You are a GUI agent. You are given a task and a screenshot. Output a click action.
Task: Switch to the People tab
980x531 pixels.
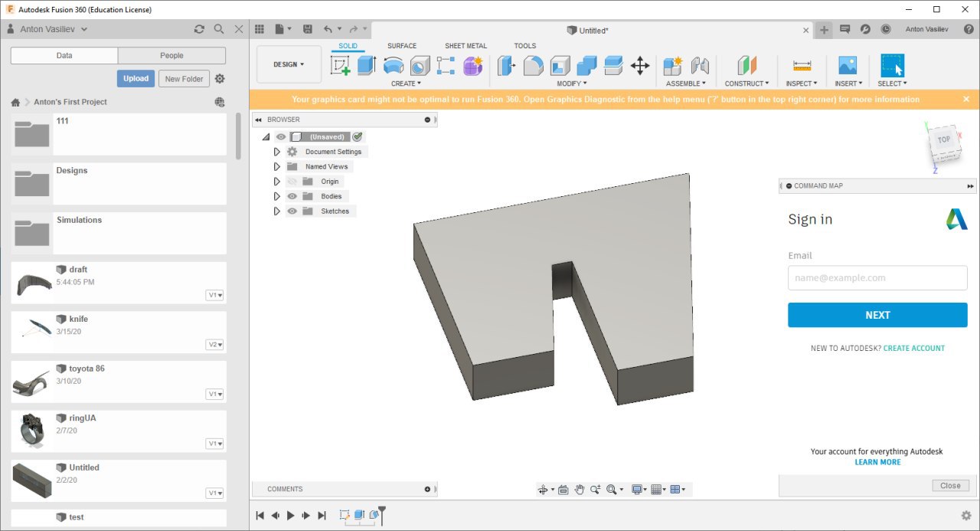pos(171,55)
